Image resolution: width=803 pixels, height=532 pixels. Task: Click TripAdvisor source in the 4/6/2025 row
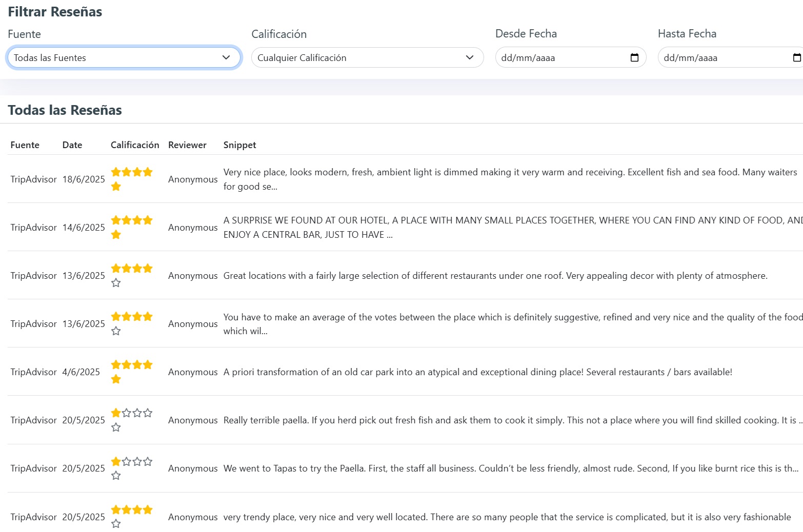point(33,372)
